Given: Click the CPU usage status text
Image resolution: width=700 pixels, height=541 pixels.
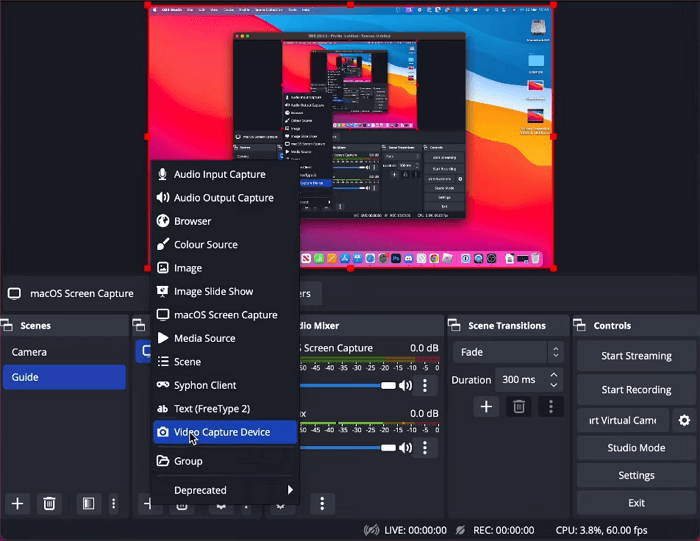Looking at the screenshot, I should (601, 530).
